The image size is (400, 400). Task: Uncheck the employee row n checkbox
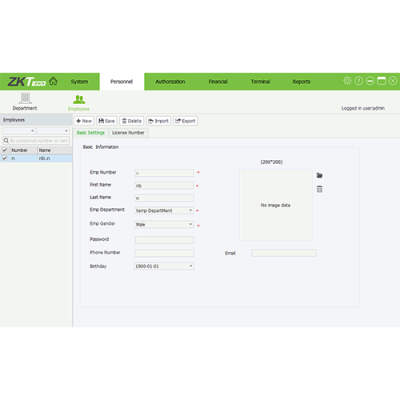5,158
